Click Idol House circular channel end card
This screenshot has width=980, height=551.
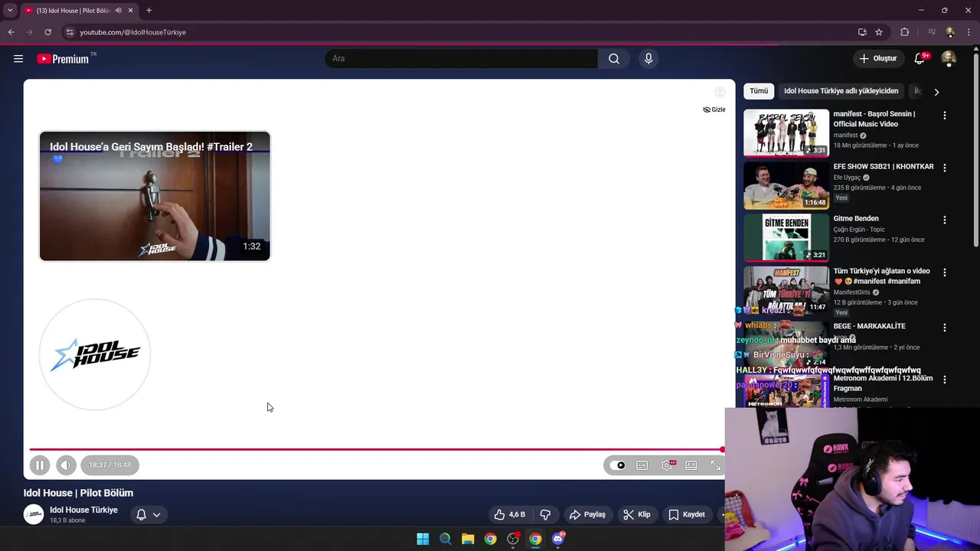[x=95, y=354]
